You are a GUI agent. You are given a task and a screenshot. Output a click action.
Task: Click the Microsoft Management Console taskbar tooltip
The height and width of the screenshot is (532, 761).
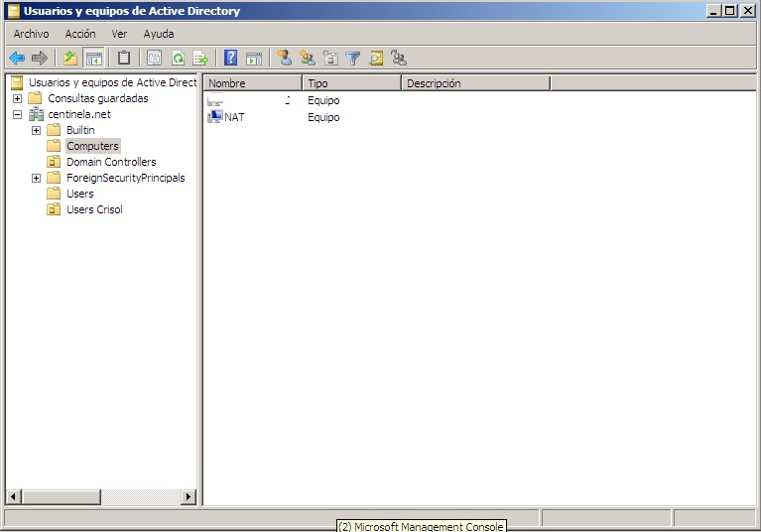pyautogui.click(x=421, y=526)
